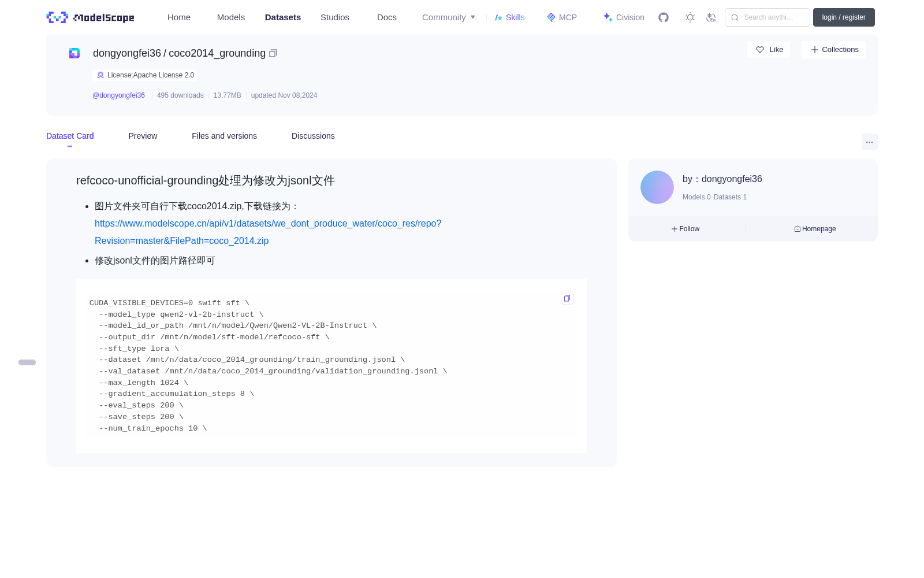This screenshot has width=924, height=578.
Task: Click the login / register button
Action: 844,17
